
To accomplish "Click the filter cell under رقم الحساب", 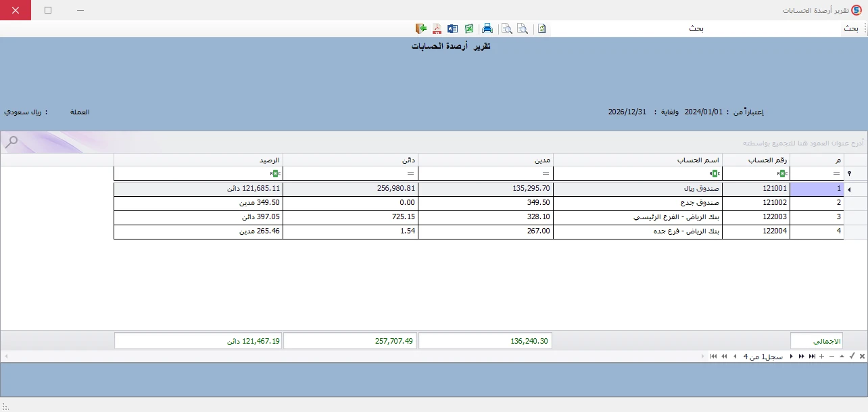I will click(756, 173).
